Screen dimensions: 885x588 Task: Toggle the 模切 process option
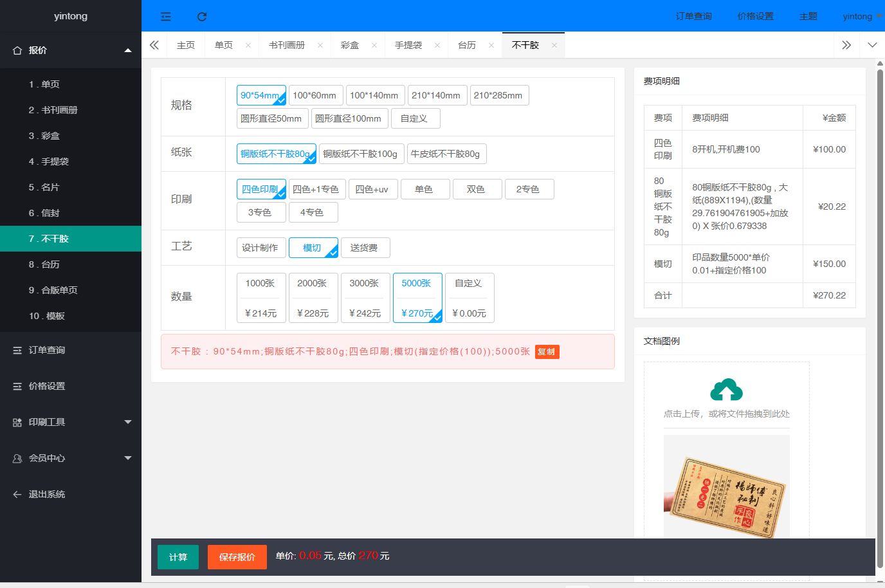point(313,248)
